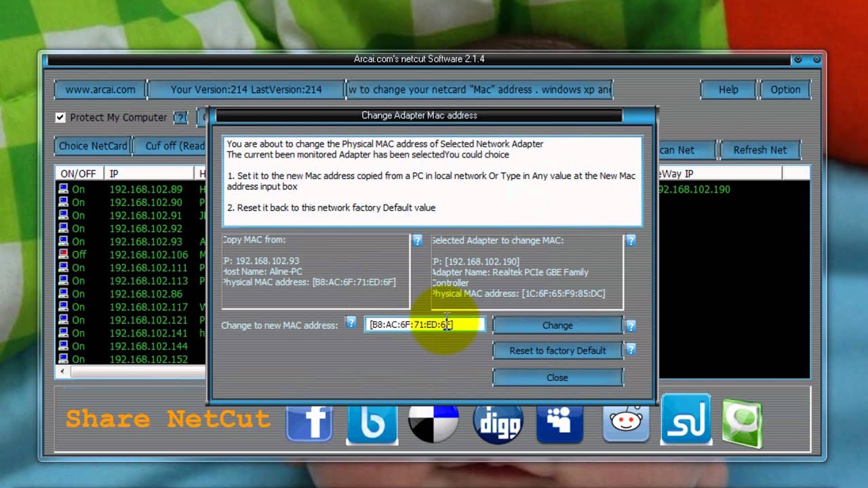Select the IP cell 192.168.102.144
The height and width of the screenshot is (488, 868).
point(149,346)
